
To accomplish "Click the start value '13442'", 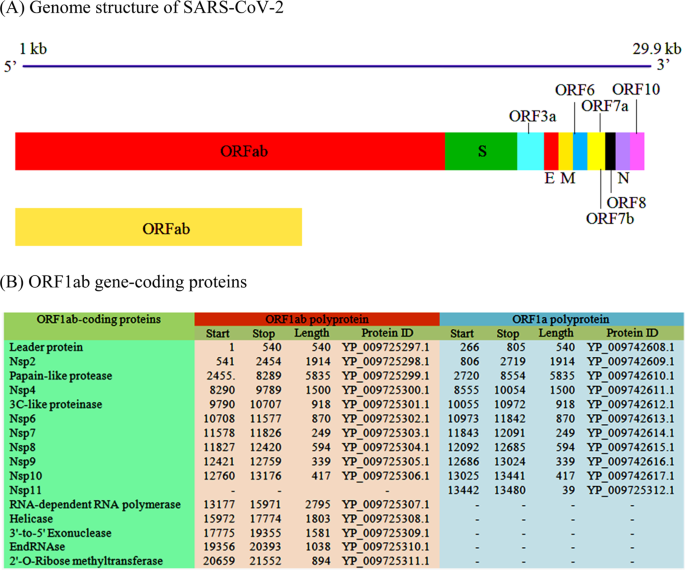I will tap(464, 491).
